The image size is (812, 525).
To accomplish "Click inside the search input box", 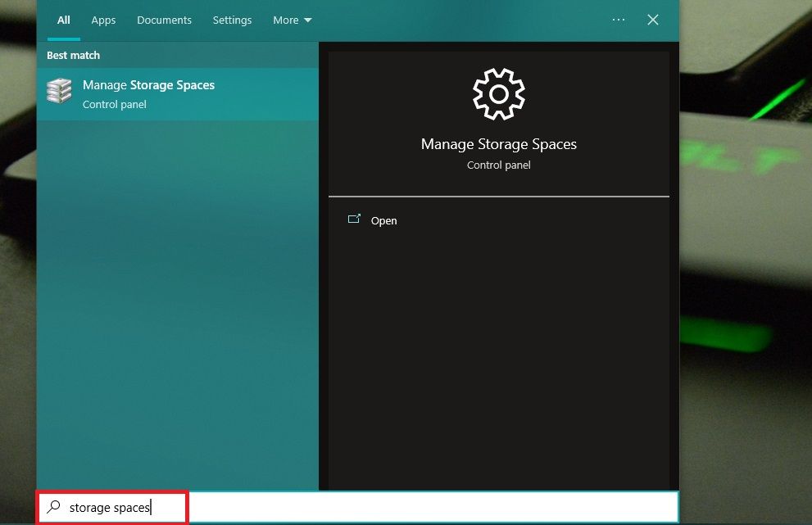I will [x=246, y=508].
